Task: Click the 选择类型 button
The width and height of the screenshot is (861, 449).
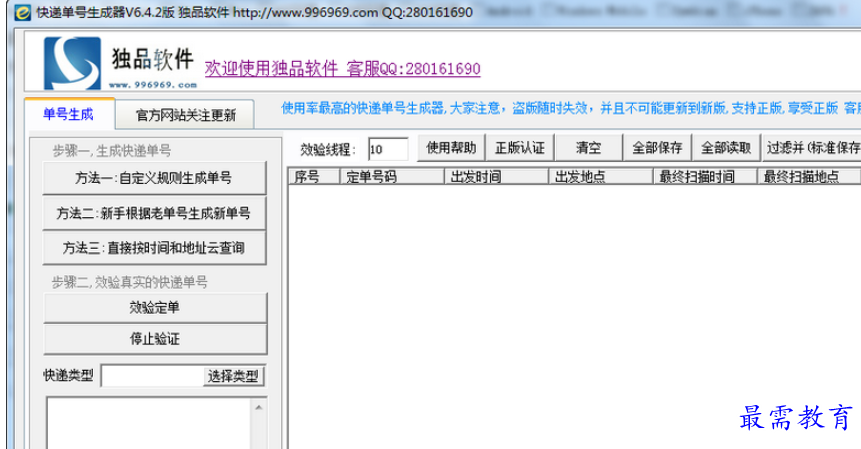Action: point(233,376)
